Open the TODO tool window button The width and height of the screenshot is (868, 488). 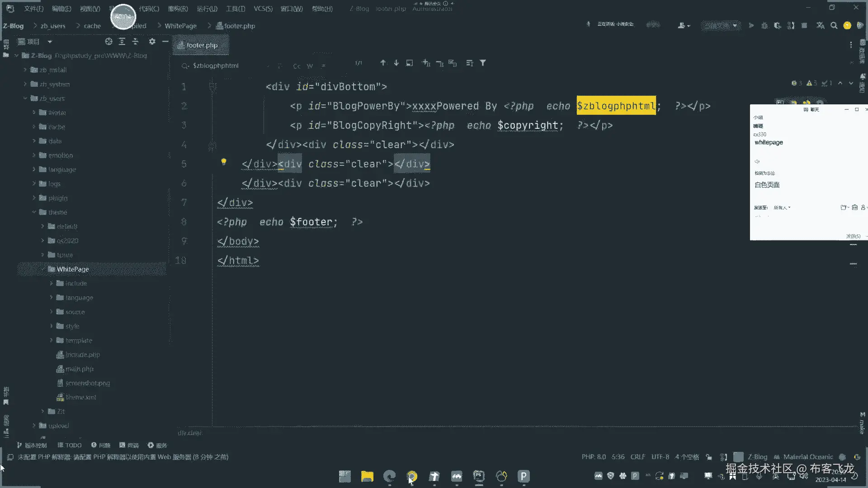70,445
